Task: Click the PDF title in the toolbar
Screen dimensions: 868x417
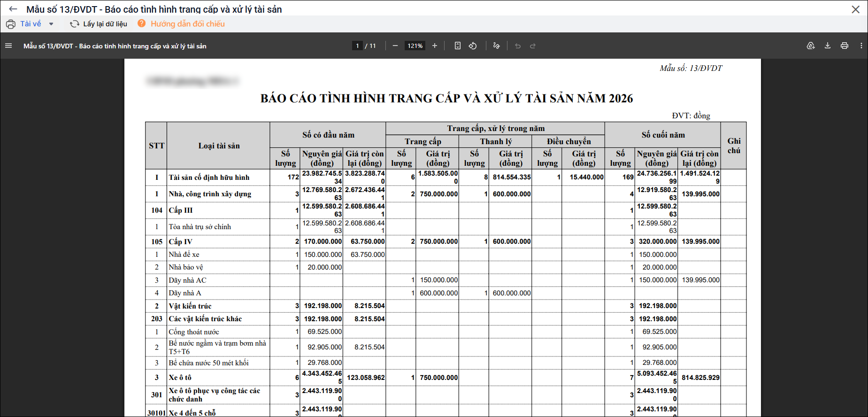Action: pyautogui.click(x=115, y=46)
